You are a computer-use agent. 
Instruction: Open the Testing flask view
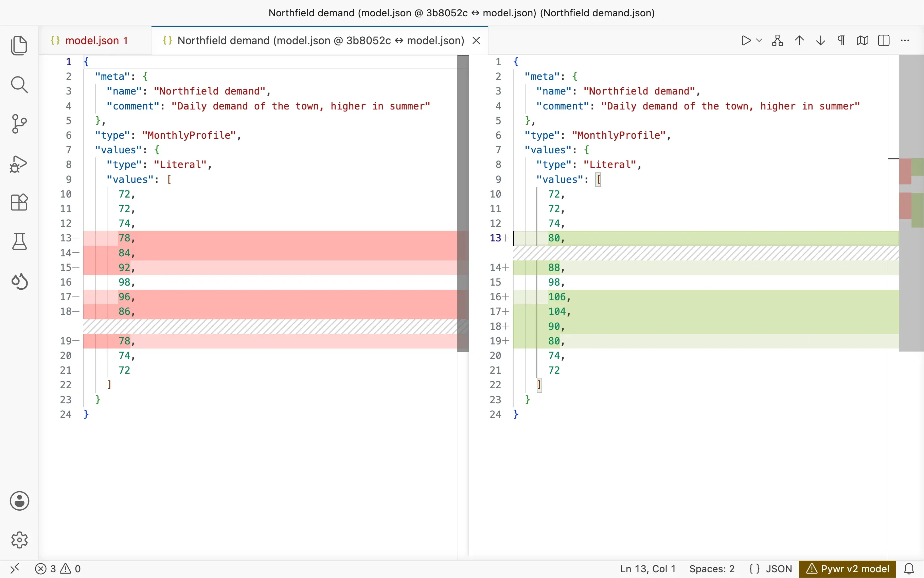(x=19, y=241)
